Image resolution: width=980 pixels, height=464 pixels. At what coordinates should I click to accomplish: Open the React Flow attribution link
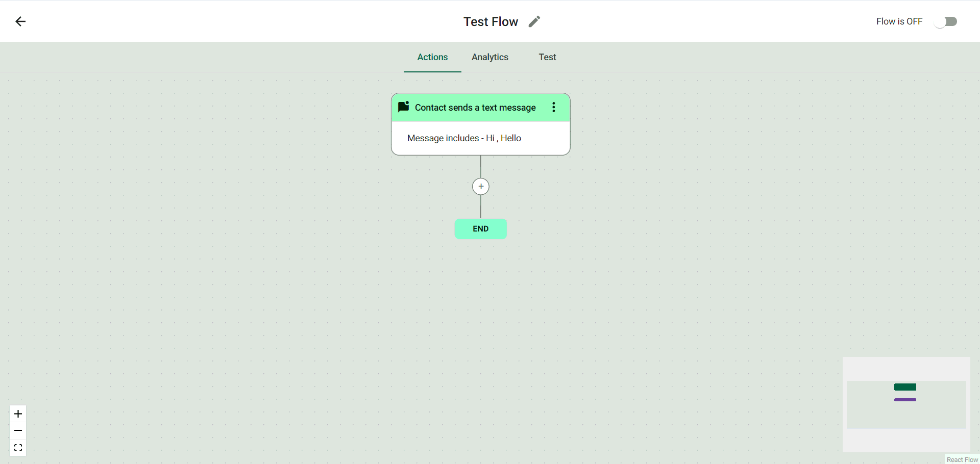(x=962, y=459)
